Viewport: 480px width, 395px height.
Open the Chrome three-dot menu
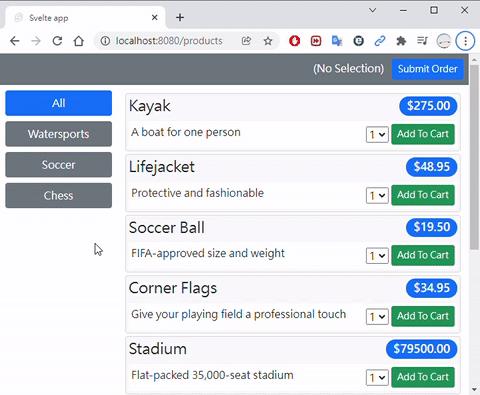(465, 41)
